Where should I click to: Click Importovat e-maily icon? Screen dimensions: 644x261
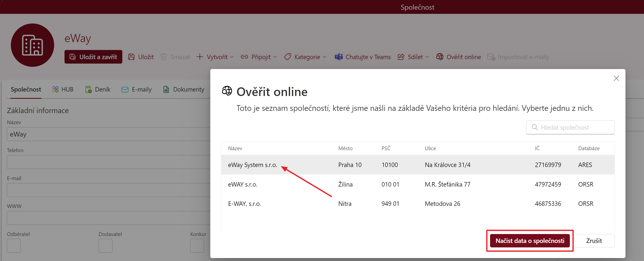pos(491,57)
